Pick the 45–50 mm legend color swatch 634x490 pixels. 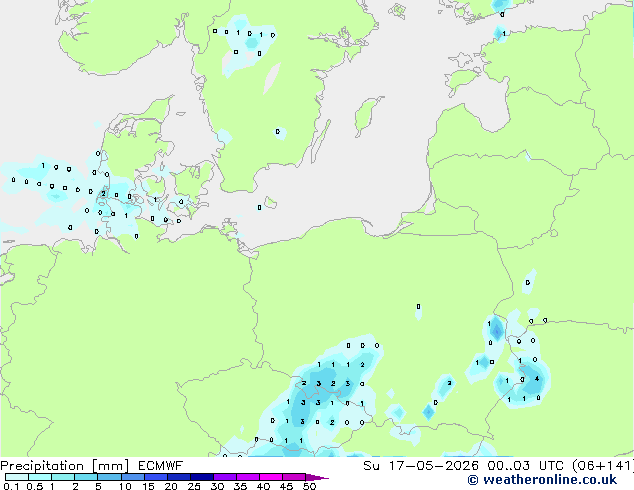click(294, 477)
